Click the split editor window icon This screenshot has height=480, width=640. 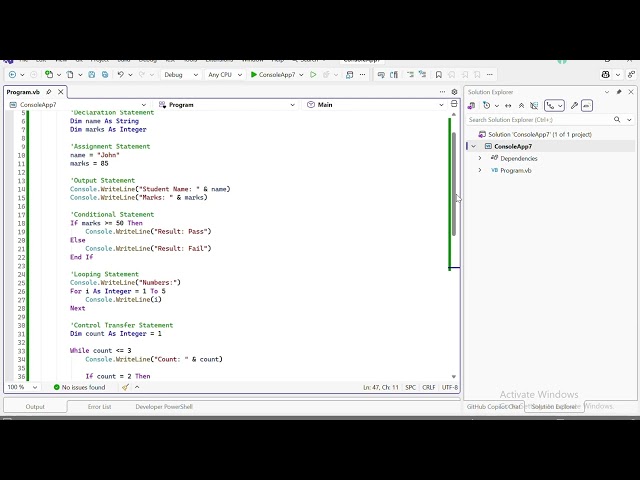(x=454, y=104)
